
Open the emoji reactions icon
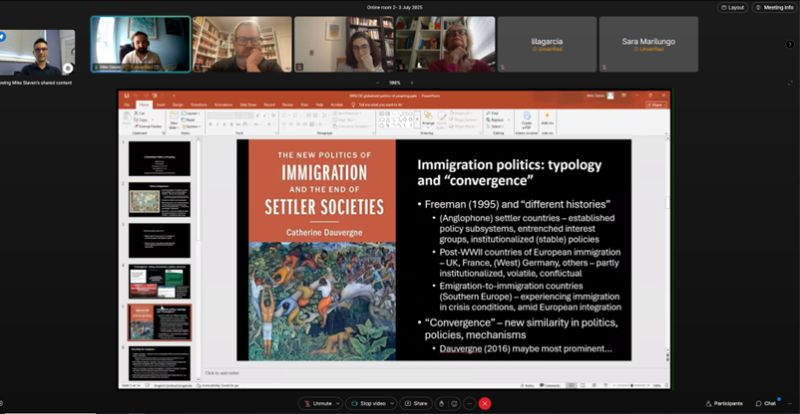(x=455, y=403)
